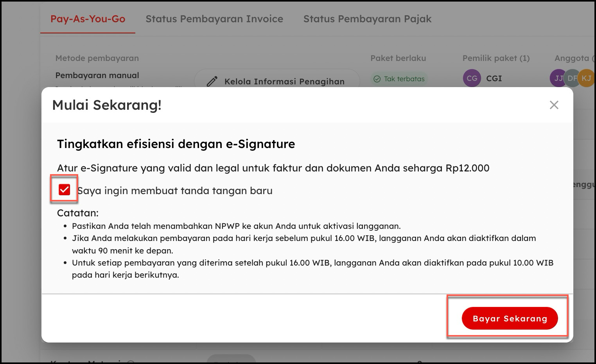Click the Paket berlaku column heading
The height and width of the screenshot is (364, 596).
(x=398, y=58)
